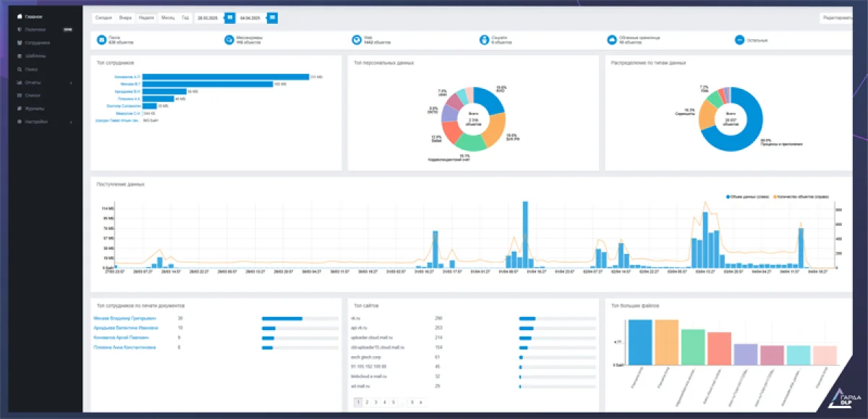Click the start date input field
This screenshot has height=419, width=868.
click(208, 17)
